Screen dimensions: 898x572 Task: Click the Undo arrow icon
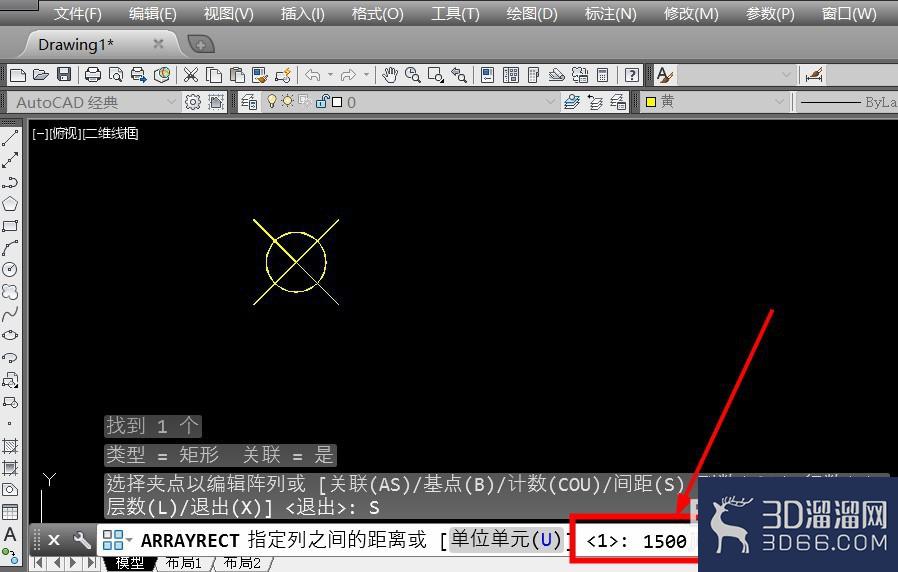click(x=313, y=75)
